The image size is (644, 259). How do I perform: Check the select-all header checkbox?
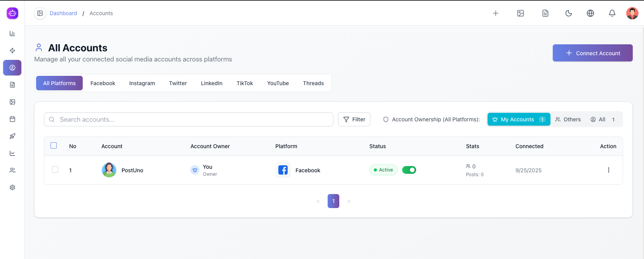click(54, 145)
